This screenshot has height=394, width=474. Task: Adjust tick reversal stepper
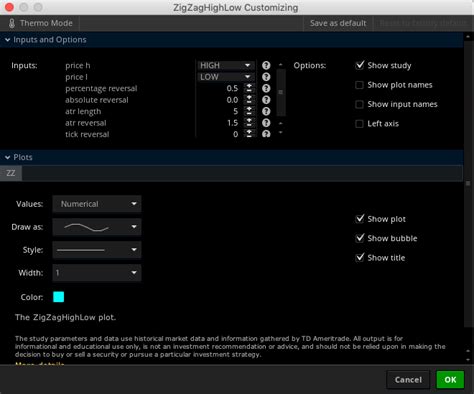pyautogui.click(x=249, y=134)
